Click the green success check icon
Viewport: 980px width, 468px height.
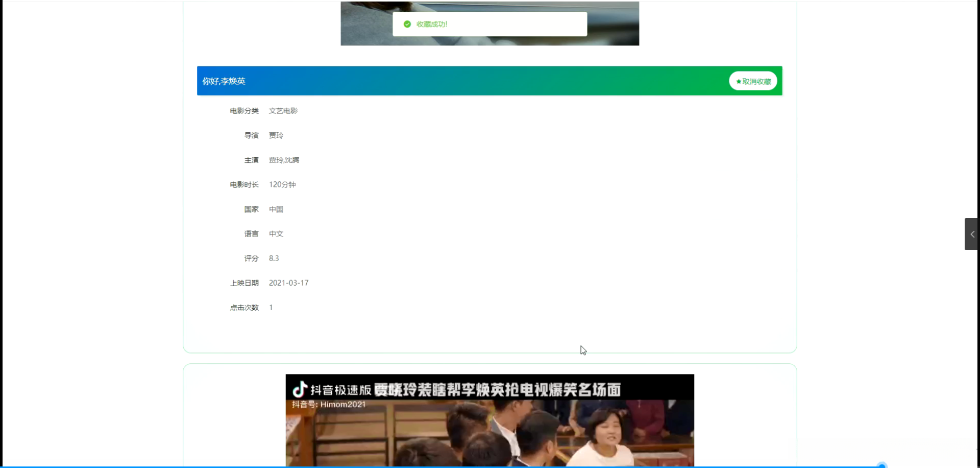(x=407, y=24)
